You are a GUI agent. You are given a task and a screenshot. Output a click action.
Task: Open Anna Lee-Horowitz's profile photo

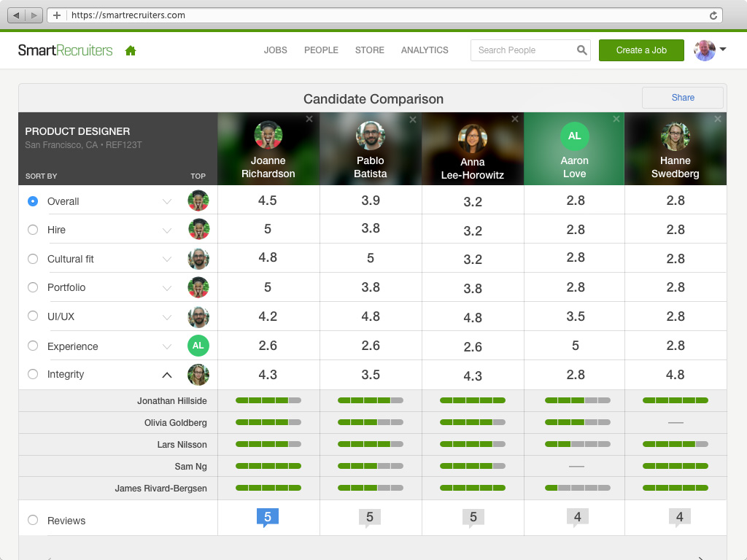coord(472,138)
